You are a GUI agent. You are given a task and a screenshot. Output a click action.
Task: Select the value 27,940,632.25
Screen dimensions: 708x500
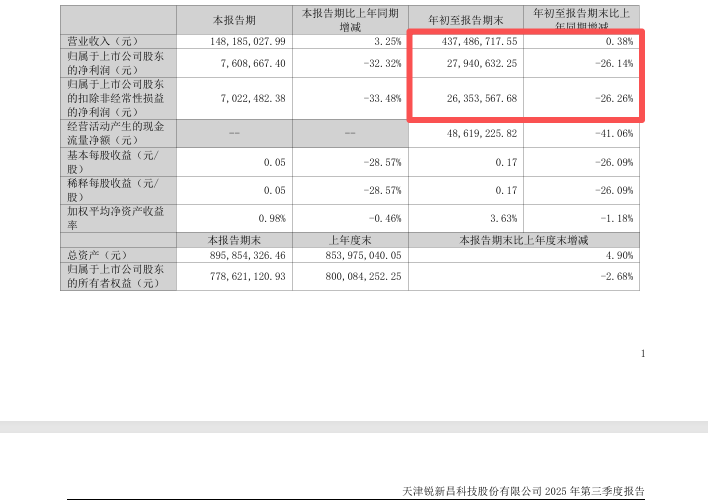(482, 63)
